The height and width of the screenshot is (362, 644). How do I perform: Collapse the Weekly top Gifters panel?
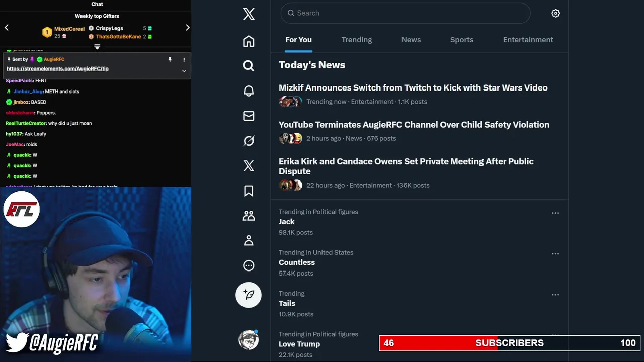pyautogui.click(x=97, y=47)
